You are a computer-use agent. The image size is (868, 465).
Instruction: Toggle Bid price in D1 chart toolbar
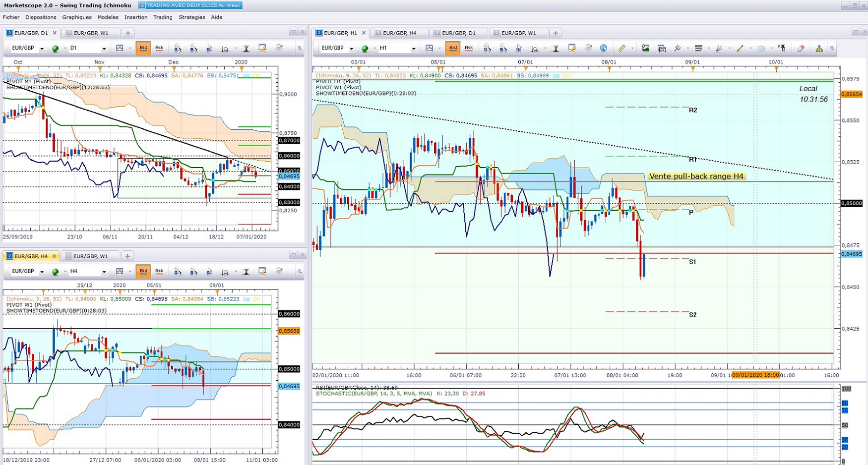[143, 48]
